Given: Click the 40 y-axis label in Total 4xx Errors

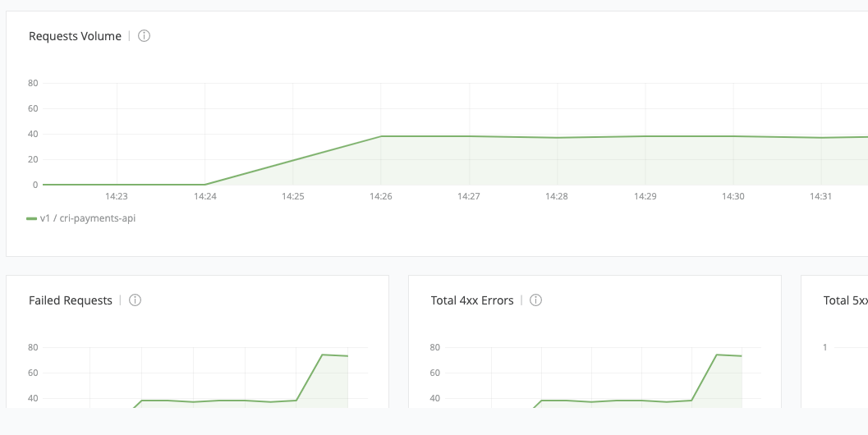Looking at the screenshot, I should [x=435, y=398].
